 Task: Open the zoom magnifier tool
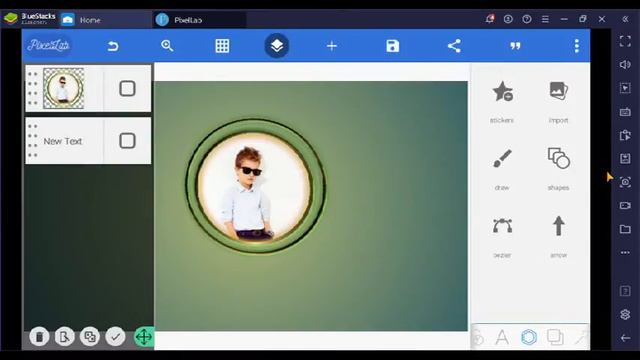pyautogui.click(x=167, y=46)
